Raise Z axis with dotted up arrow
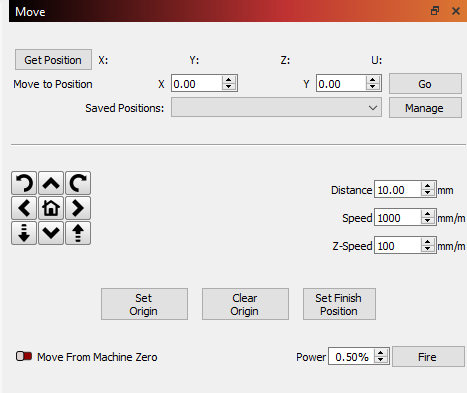The height and width of the screenshot is (393, 467). [x=78, y=233]
